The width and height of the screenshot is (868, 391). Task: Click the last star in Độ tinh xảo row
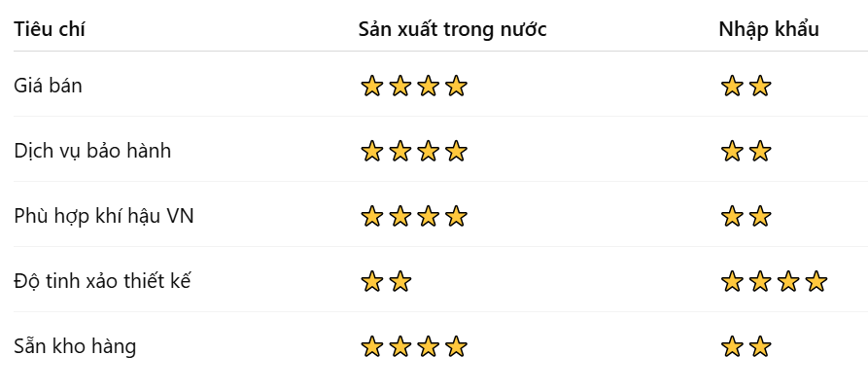(816, 282)
